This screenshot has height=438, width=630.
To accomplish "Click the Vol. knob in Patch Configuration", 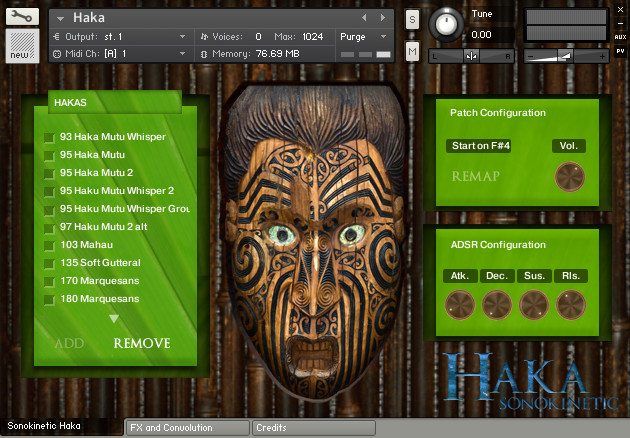I will click(x=569, y=177).
